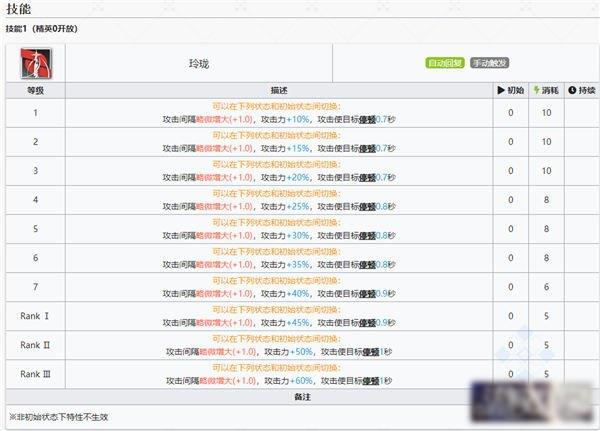Click the cost value 8 in level 6 row
The height and width of the screenshot is (431, 600).
546,258
